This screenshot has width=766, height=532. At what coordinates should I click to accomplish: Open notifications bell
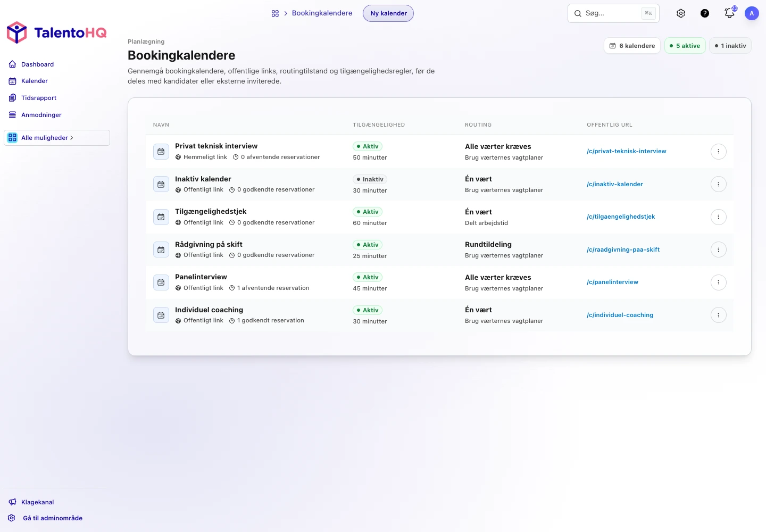729,13
